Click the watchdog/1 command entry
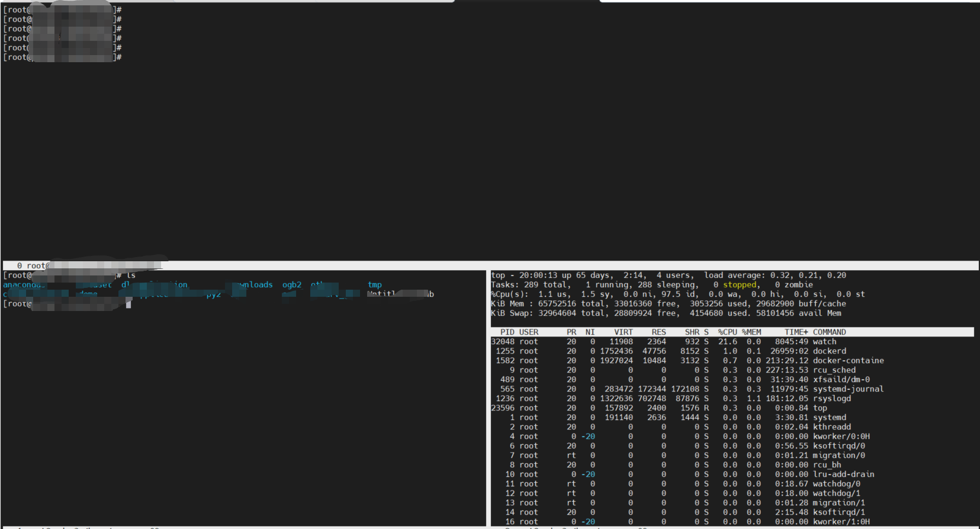 pyautogui.click(x=837, y=493)
